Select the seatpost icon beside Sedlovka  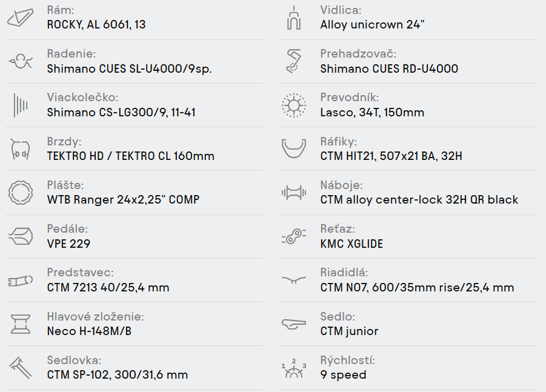tap(21, 368)
